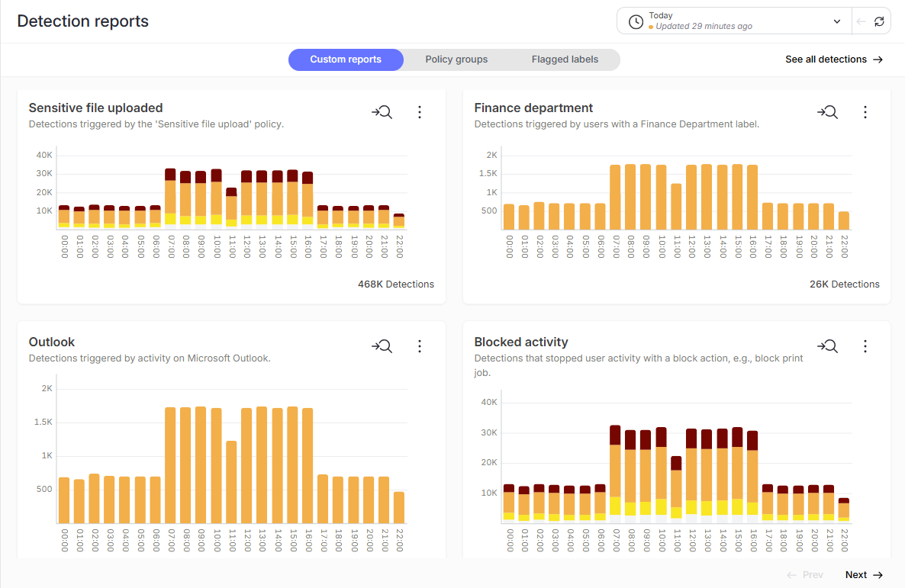Screen dimensions: 905x588
Task: Search within the Sensitive file uploaded report
Action: click(x=382, y=111)
